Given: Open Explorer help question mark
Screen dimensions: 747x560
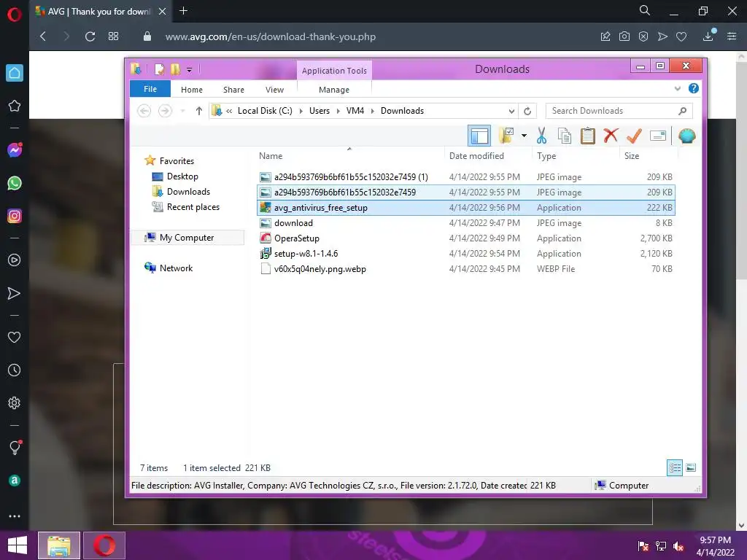Looking at the screenshot, I should pyautogui.click(x=693, y=88).
